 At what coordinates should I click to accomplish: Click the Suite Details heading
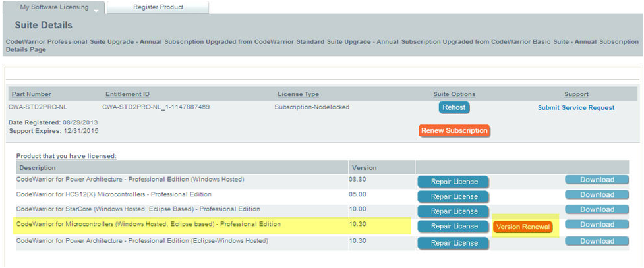pyautogui.click(x=44, y=26)
